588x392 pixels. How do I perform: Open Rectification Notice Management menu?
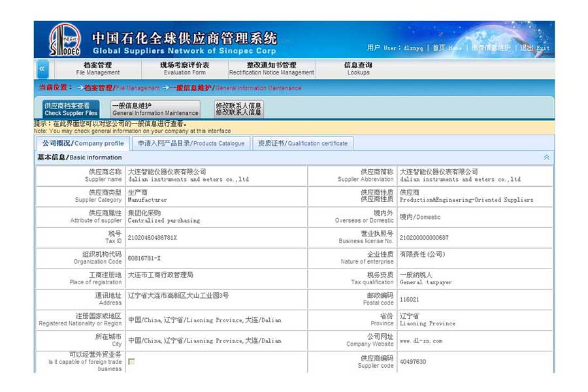271,69
